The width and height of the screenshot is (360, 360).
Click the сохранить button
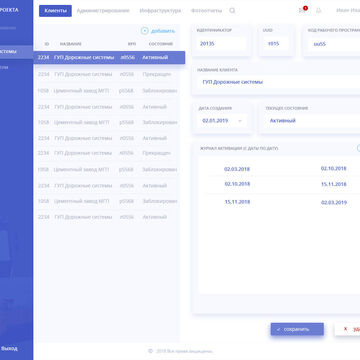[297, 329]
